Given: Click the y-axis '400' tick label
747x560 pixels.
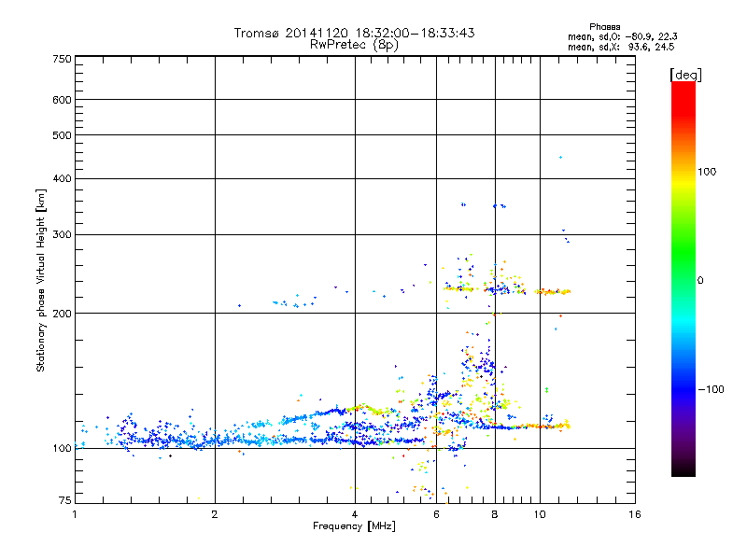Looking at the screenshot, I should (62, 178).
